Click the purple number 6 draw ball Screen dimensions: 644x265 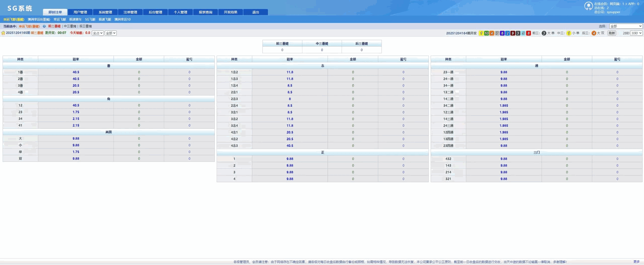[x=502, y=33]
